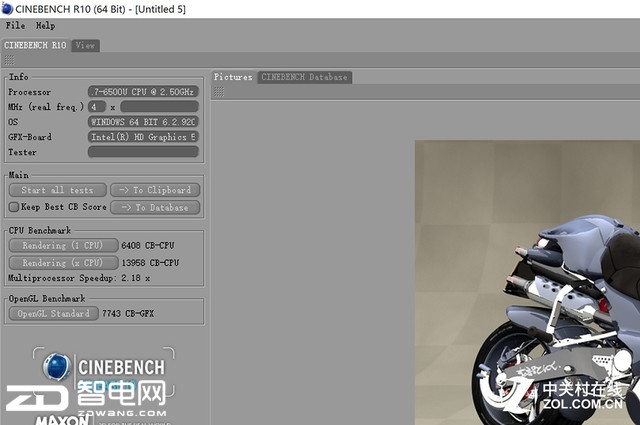Click the Processor info field
This screenshot has height=425, width=640.
tap(143, 92)
